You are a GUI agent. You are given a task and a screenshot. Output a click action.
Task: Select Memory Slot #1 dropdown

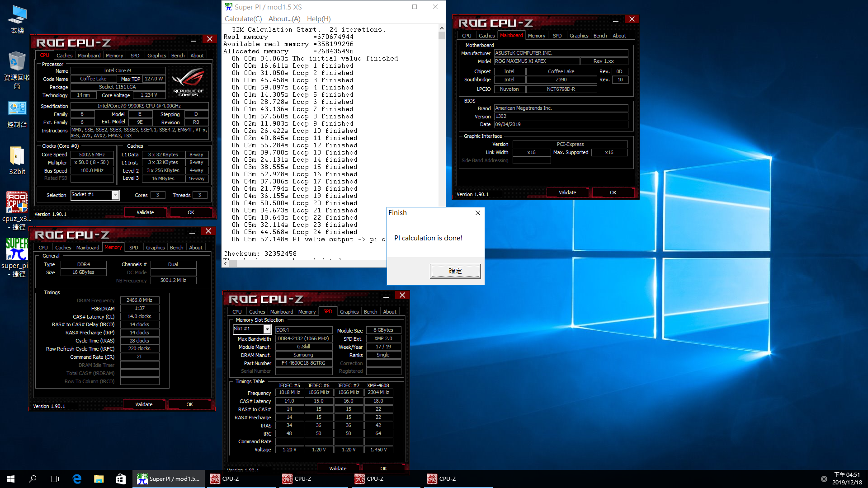[251, 329]
